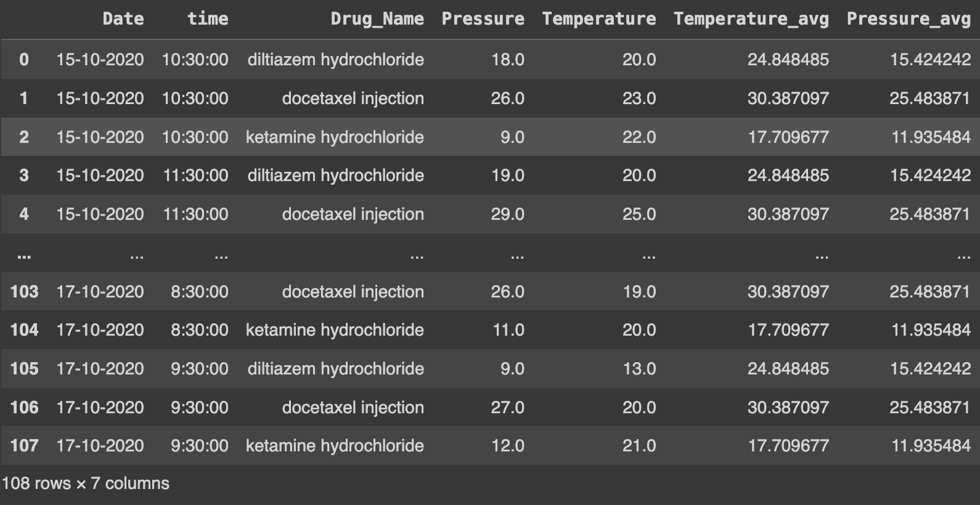This screenshot has height=505, width=980.
Task: Click the Drug_Name cell in row 105
Action: point(335,369)
